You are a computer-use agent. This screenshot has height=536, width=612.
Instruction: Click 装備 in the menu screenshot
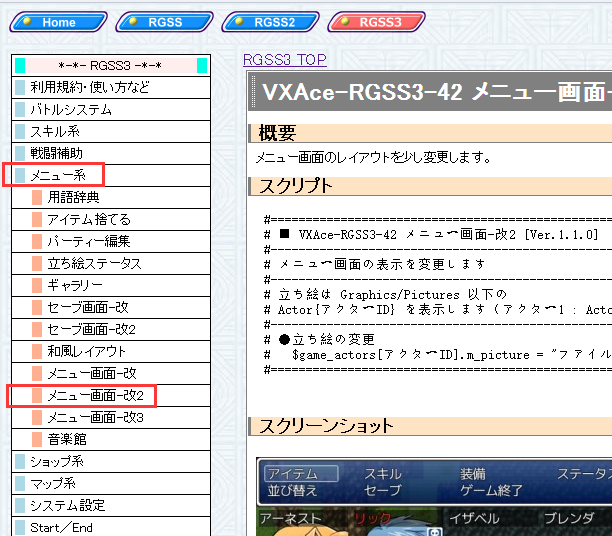(473, 474)
